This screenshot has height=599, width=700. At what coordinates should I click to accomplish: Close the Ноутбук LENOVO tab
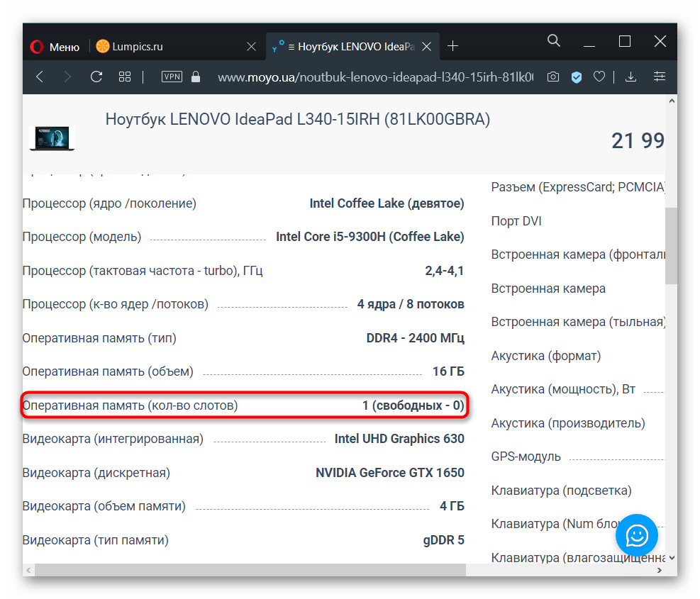427,47
